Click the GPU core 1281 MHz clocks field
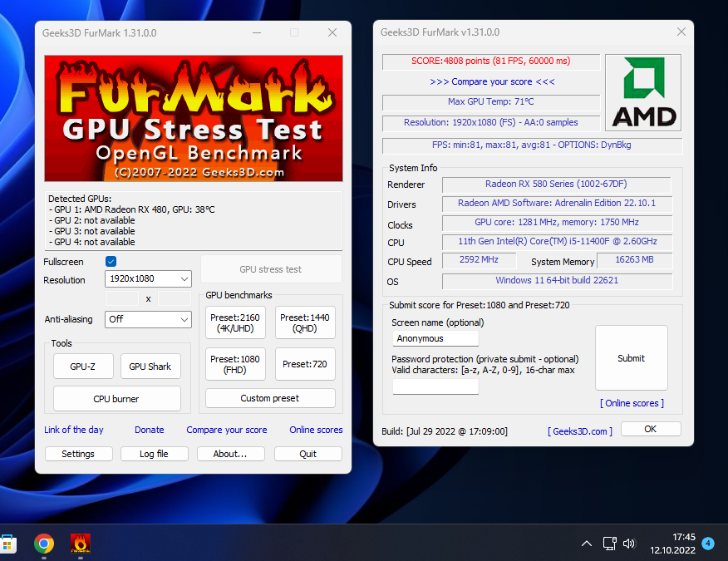Image resolution: width=728 pixels, height=561 pixels. pyautogui.click(x=557, y=223)
